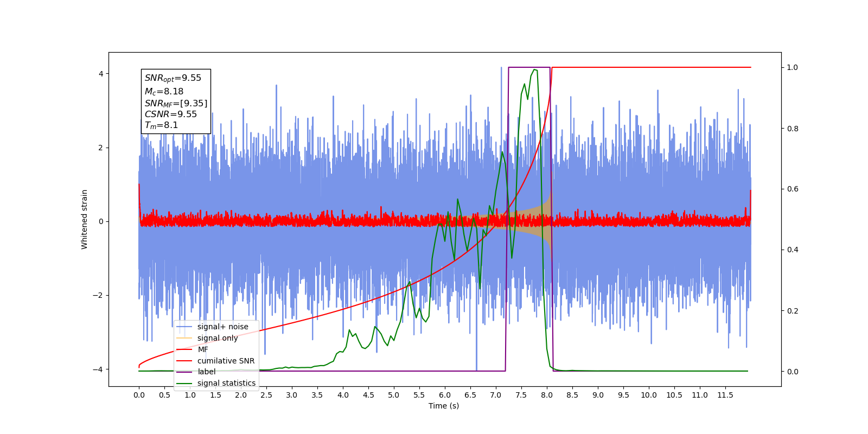Click the 11.5 tick on the time axis
868x434 pixels.
pos(725,395)
